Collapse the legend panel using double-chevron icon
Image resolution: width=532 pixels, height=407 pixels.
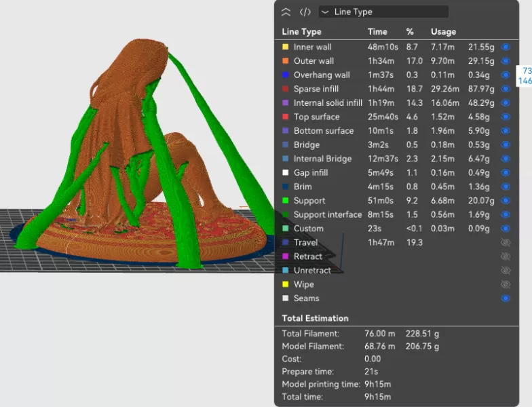tap(286, 12)
